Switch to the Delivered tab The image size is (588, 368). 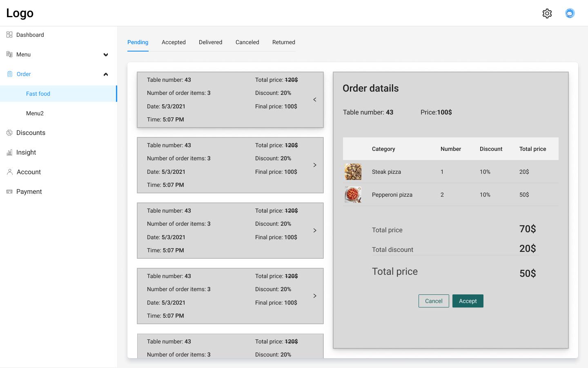point(211,42)
